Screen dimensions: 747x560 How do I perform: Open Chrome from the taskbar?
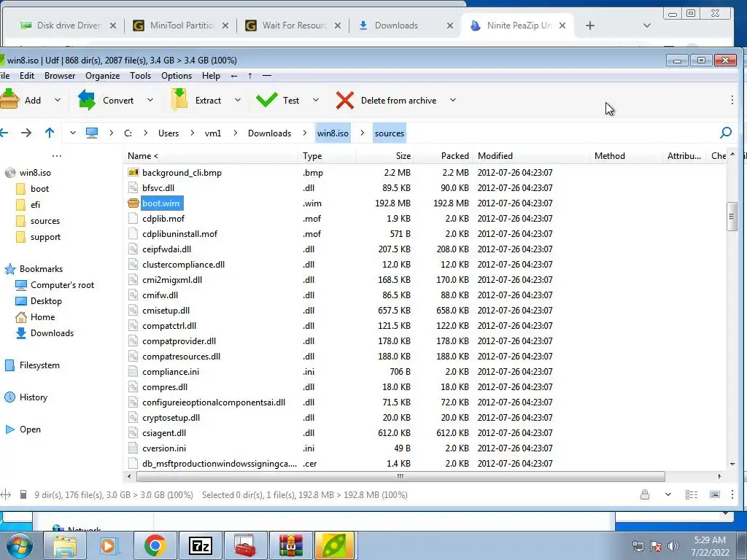coord(155,545)
